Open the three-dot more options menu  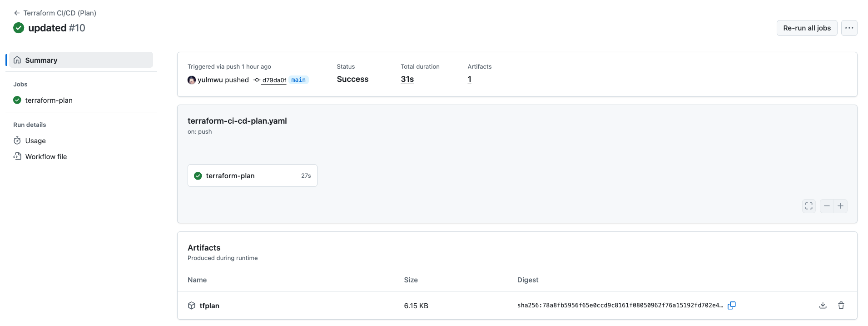[x=849, y=28]
